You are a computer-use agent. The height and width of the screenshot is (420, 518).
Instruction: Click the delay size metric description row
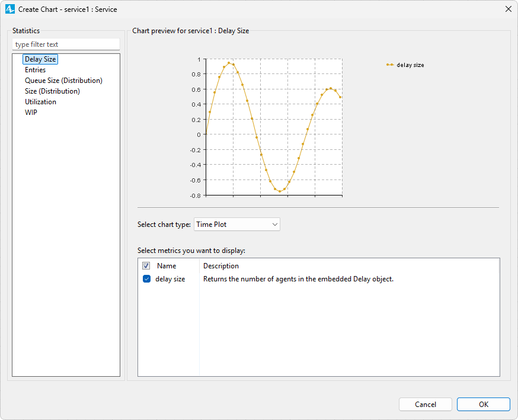pos(298,279)
